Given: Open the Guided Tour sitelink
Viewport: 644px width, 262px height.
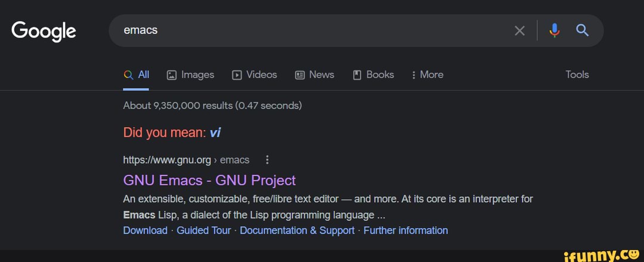Looking at the screenshot, I should (203, 230).
